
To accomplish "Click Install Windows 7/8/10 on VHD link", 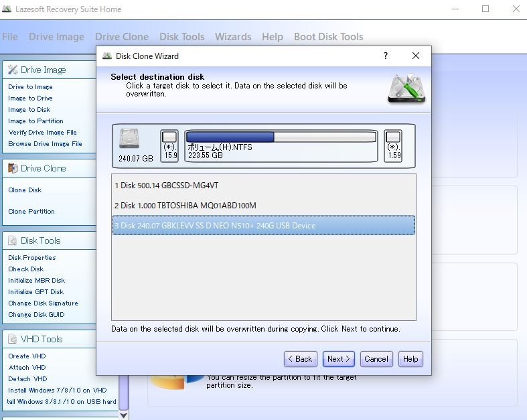I will [x=57, y=391].
